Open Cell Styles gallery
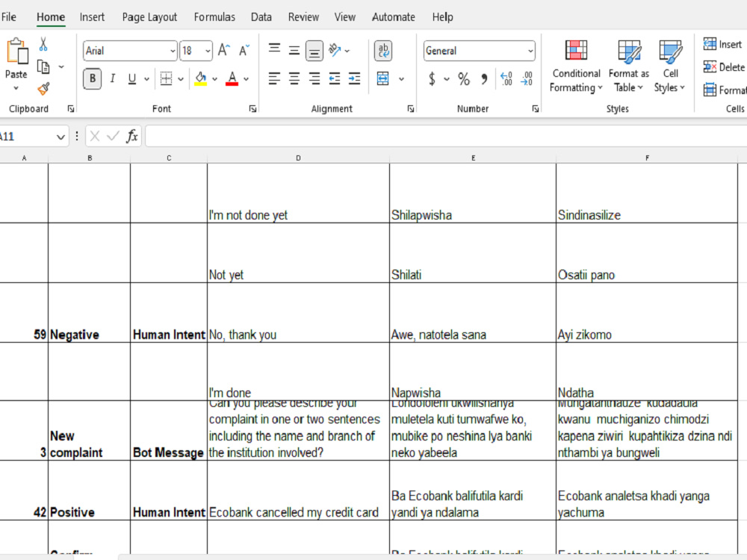The height and width of the screenshot is (560, 747). click(670, 66)
